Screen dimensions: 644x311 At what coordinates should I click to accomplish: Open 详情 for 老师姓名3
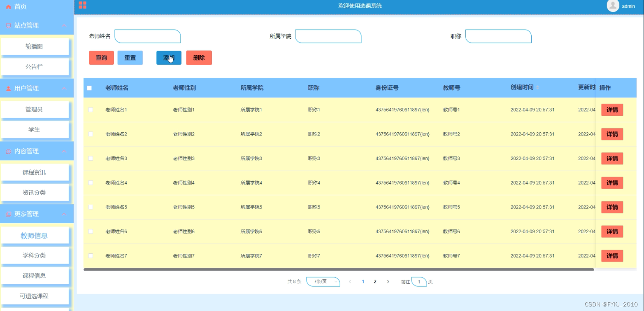[x=612, y=159]
